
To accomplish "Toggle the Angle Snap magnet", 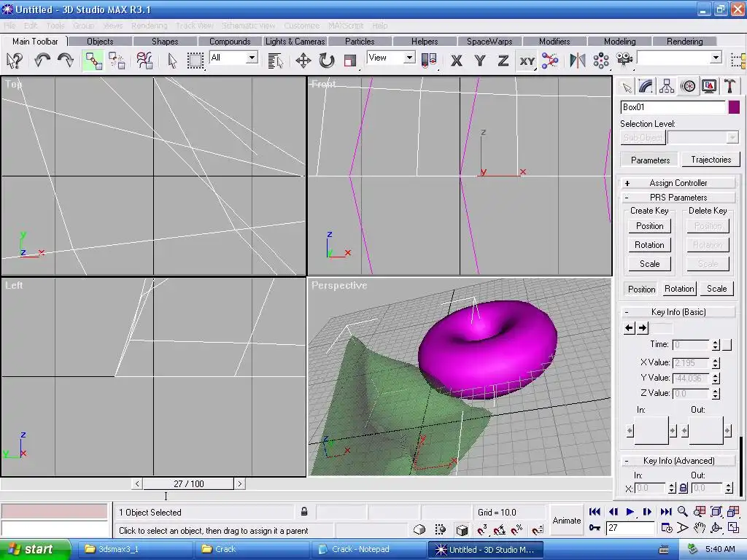I will [499, 529].
